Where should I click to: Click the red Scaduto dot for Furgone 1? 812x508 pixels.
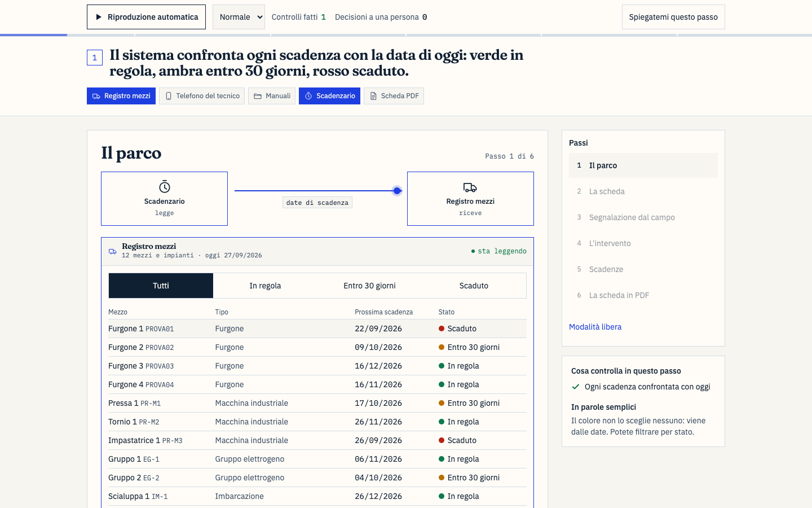click(x=442, y=329)
